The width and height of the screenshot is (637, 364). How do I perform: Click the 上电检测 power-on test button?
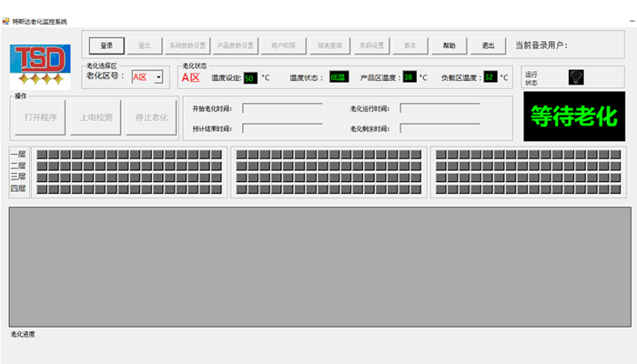pos(96,116)
